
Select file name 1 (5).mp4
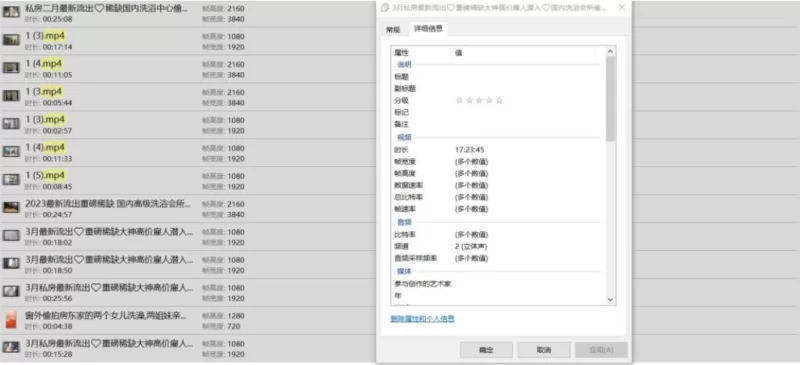point(45,176)
